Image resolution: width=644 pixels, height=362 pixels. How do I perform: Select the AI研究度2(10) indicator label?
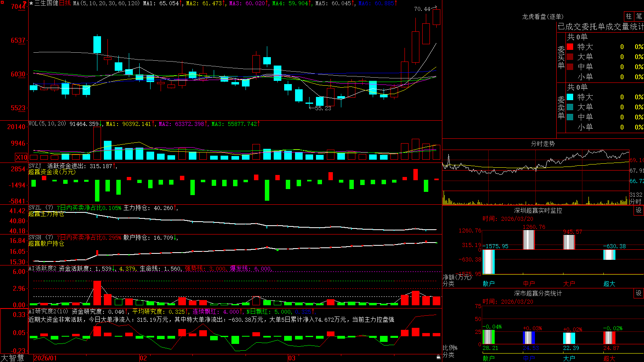(x=48, y=311)
